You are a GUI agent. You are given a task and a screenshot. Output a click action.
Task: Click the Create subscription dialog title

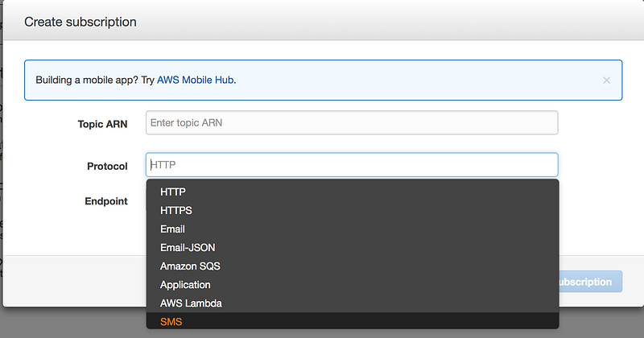80,22
